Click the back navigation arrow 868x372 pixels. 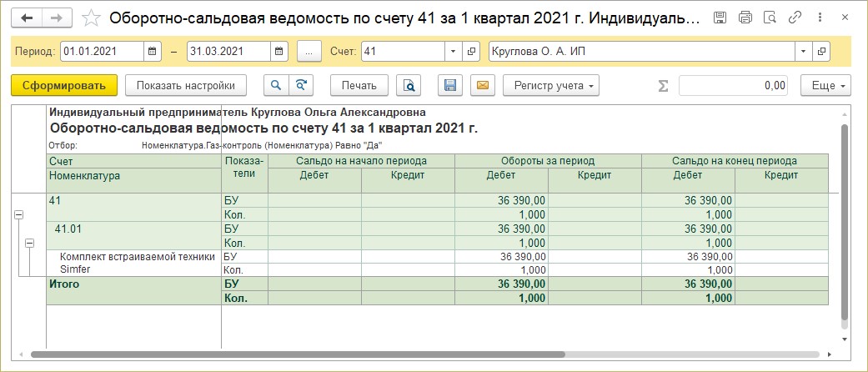click(26, 18)
